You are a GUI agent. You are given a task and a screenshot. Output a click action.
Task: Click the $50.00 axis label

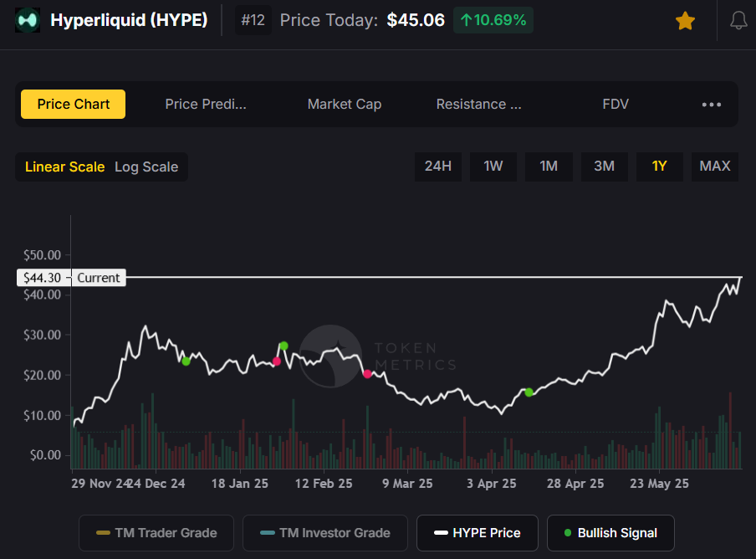[x=43, y=255]
